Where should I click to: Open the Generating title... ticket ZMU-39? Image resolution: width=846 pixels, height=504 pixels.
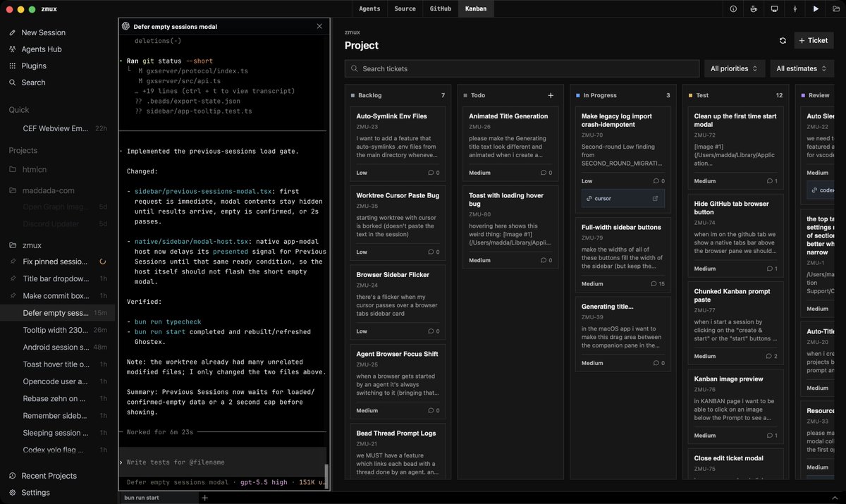[x=623, y=334]
